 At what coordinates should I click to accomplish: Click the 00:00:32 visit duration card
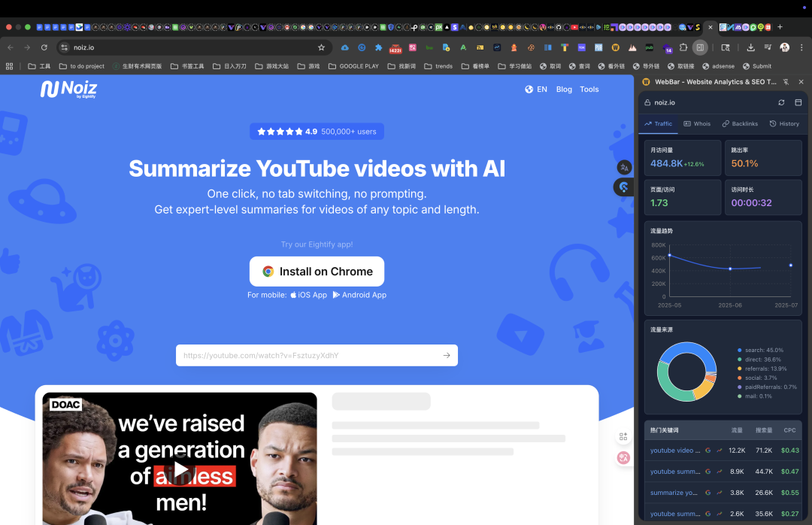pyautogui.click(x=763, y=197)
